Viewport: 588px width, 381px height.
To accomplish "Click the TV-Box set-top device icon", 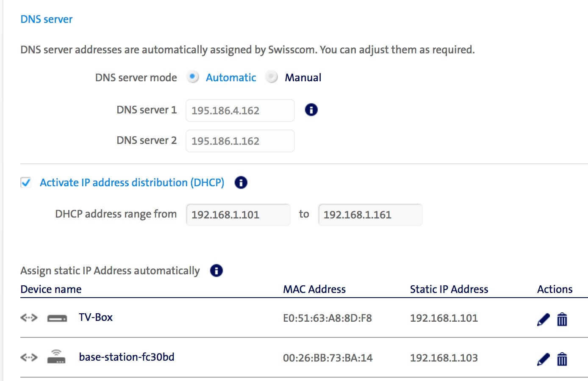I will coord(57,318).
